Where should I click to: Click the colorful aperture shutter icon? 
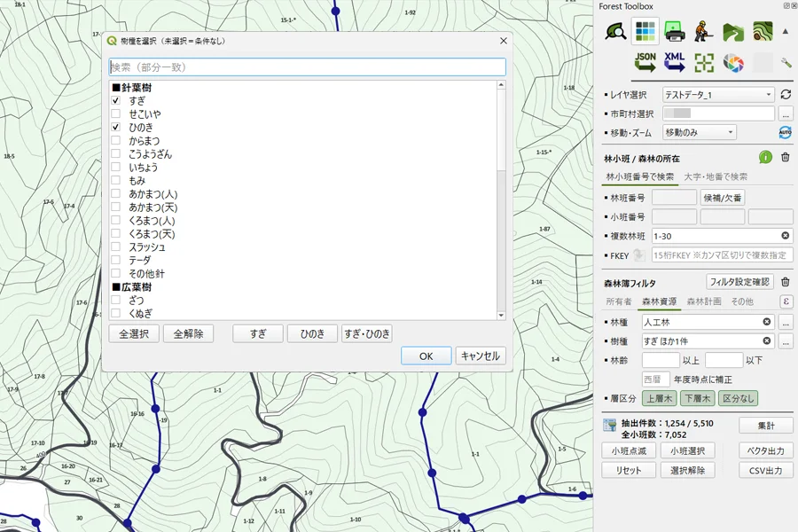click(x=733, y=63)
